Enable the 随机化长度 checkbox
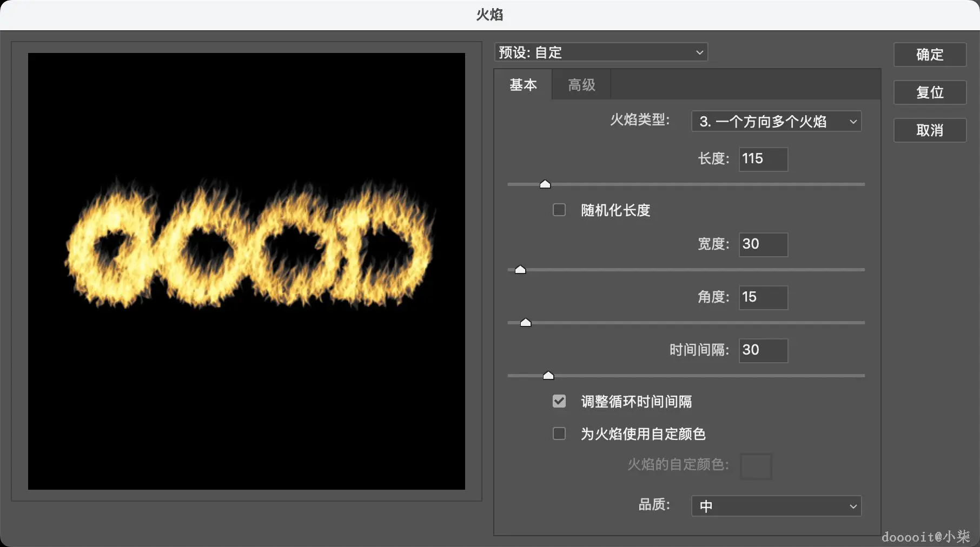This screenshot has height=547, width=980. (559, 210)
